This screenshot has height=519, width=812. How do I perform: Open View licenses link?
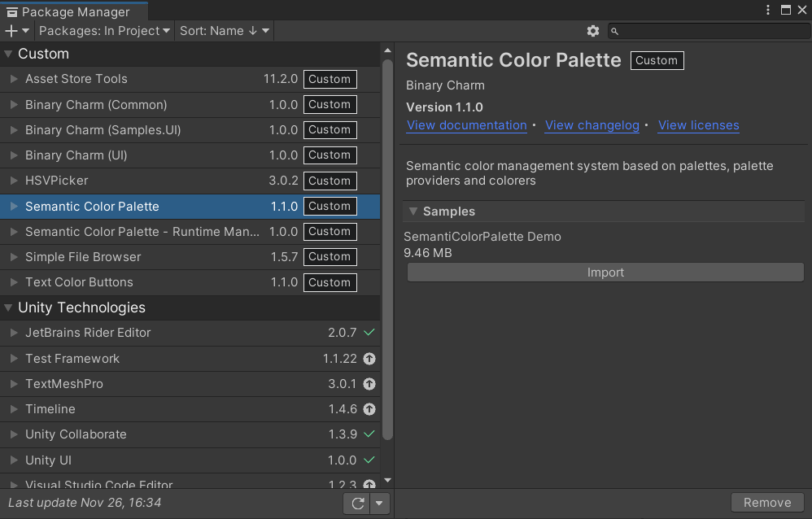coord(699,125)
